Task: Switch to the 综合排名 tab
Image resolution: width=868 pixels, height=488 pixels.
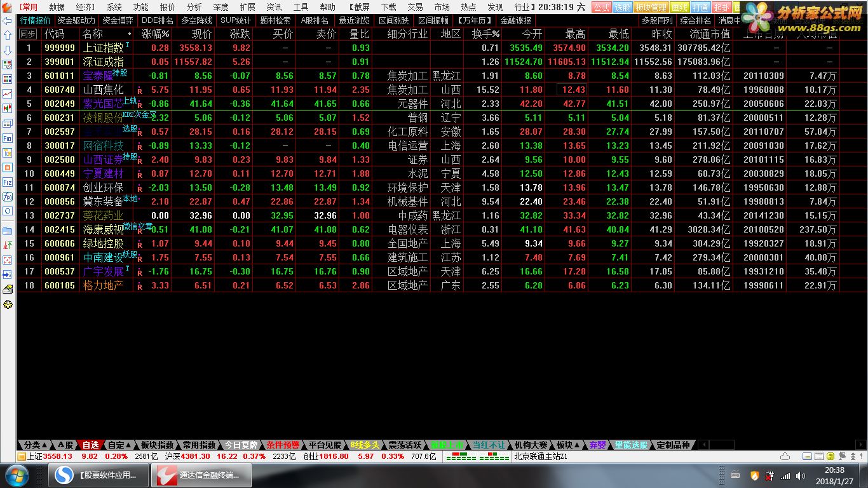Action: click(696, 20)
